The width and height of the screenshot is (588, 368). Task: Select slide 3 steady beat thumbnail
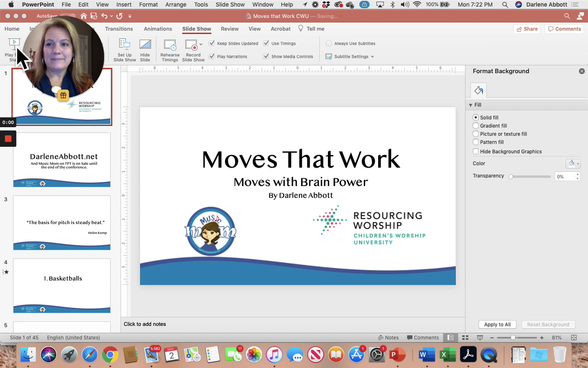click(x=62, y=223)
